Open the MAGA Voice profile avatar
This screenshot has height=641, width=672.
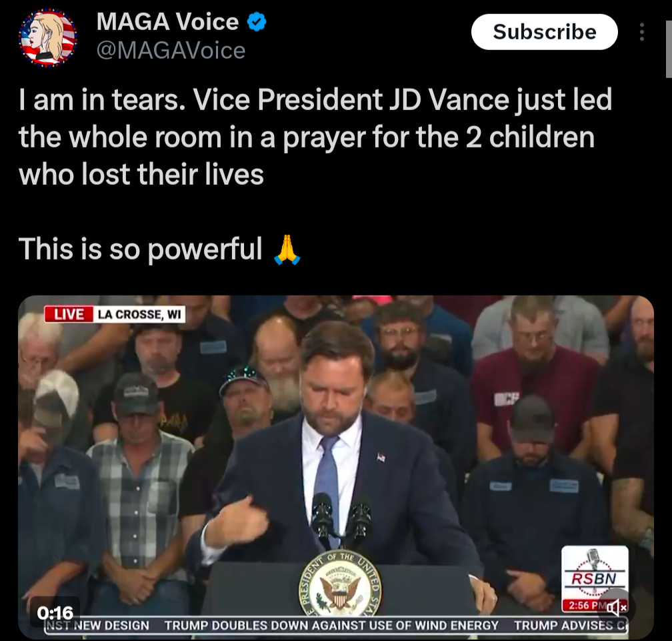[47, 37]
